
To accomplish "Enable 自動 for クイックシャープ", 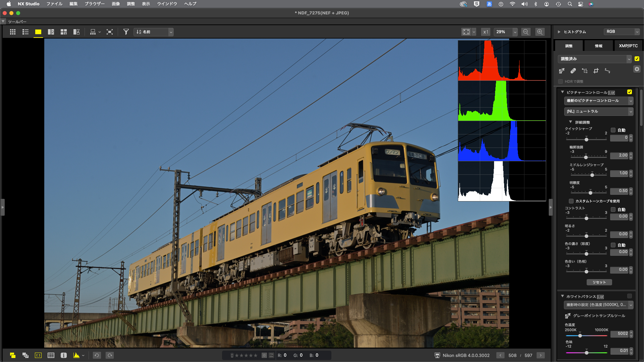I will coord(613,130).
